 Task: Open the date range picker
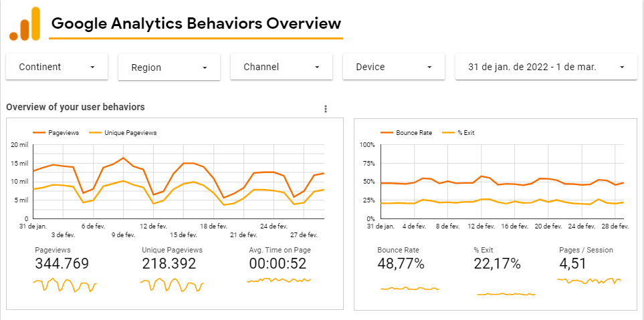[547, 67]
